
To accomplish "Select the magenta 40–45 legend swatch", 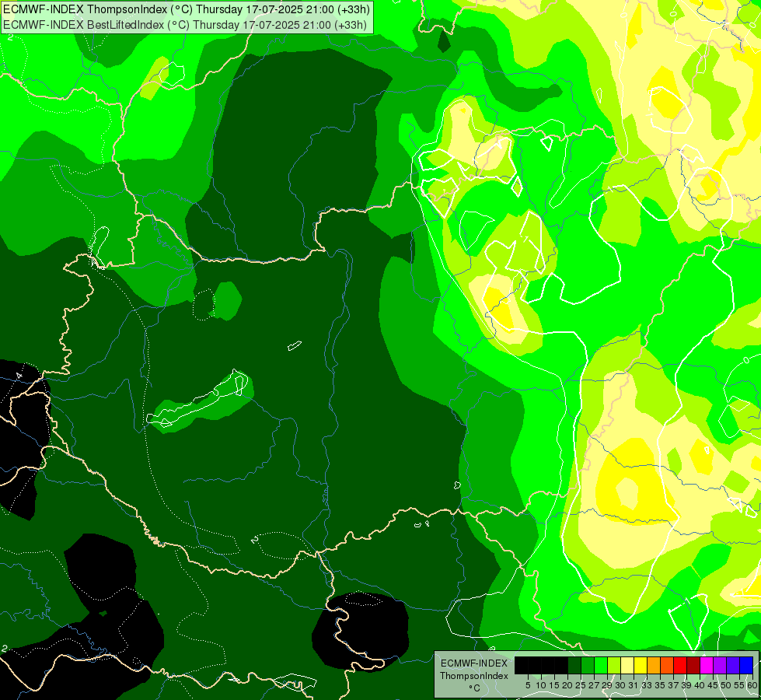I will click(707, 666).
